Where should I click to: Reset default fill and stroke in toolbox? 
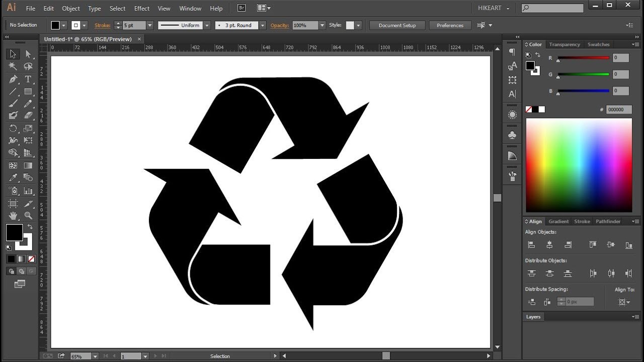[x=9, y=248]
